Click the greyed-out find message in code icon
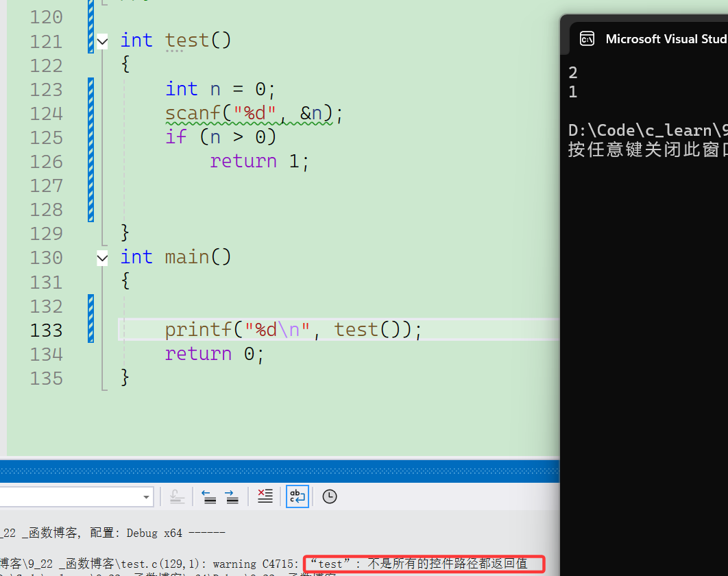The image size is (728, 576). coord(177,497)
